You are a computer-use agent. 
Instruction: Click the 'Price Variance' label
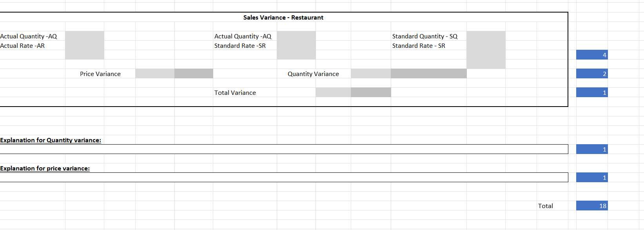(100, 74)
